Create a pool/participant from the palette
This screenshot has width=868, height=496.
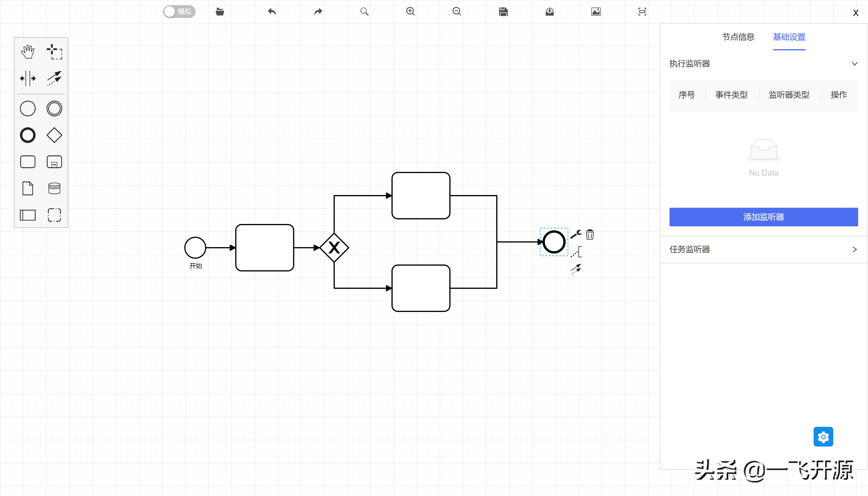(27, 215)
